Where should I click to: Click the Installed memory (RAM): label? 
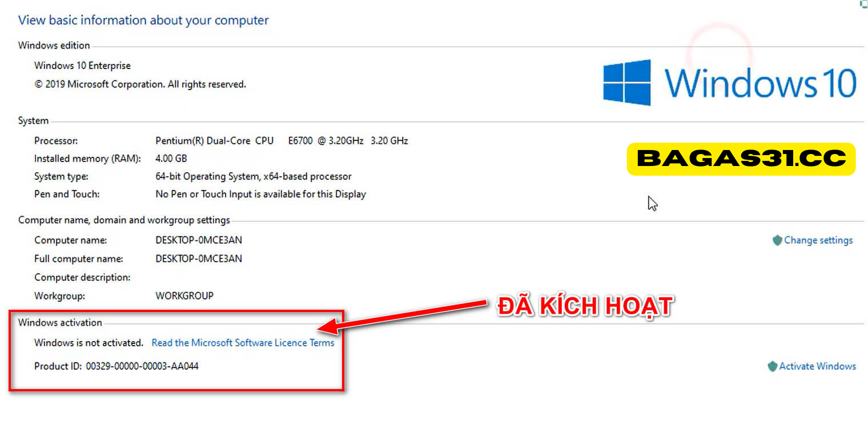pos(87,159)
